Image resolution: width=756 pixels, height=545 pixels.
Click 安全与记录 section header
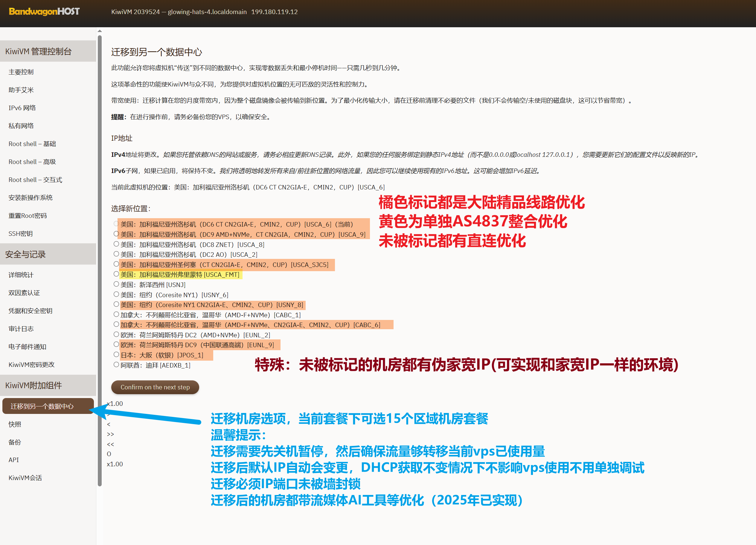pyautogui.click(x=48, y=254)
